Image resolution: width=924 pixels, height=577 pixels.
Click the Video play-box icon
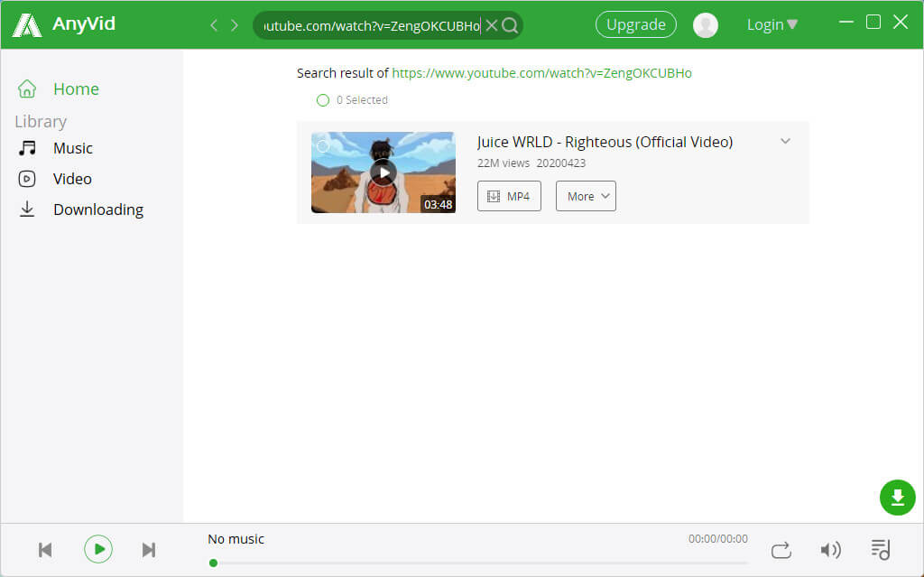pyautogui.click(x=27, y=179)
